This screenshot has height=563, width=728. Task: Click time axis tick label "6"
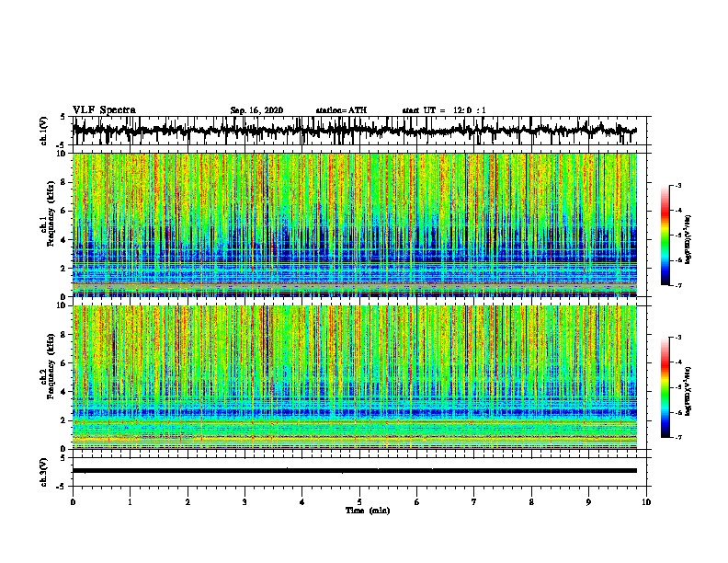tap(417, 502)
